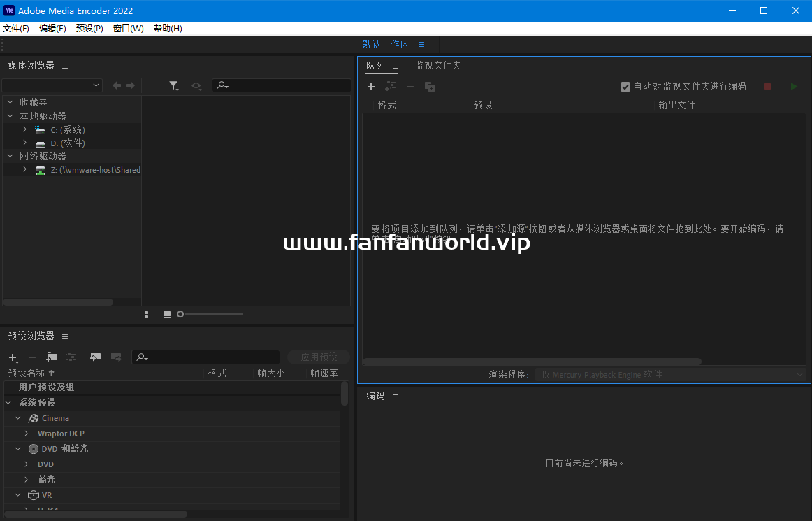Expand the Wraptor DCP presets

(x=27, y=434)
